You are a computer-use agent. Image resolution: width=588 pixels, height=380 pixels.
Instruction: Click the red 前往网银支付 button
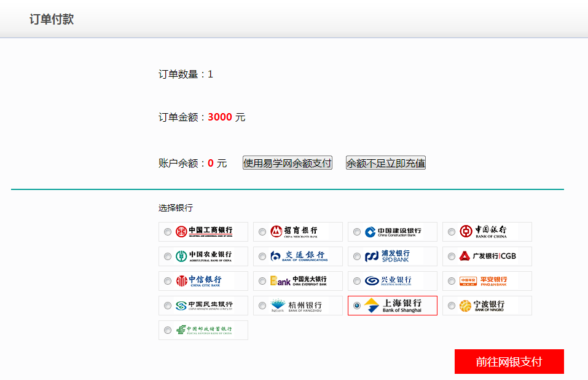(x=509, y=362)
